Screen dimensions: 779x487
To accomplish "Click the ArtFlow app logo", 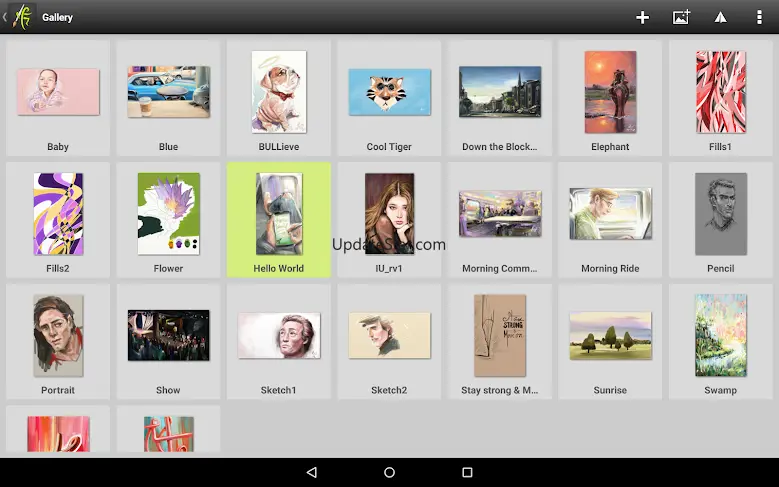I will click(x=20, y=17).
